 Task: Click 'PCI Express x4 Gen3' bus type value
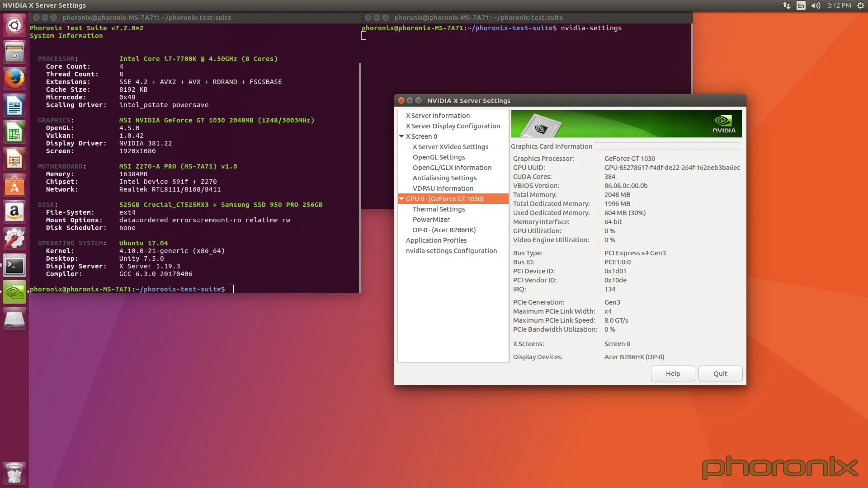point(635,253)
